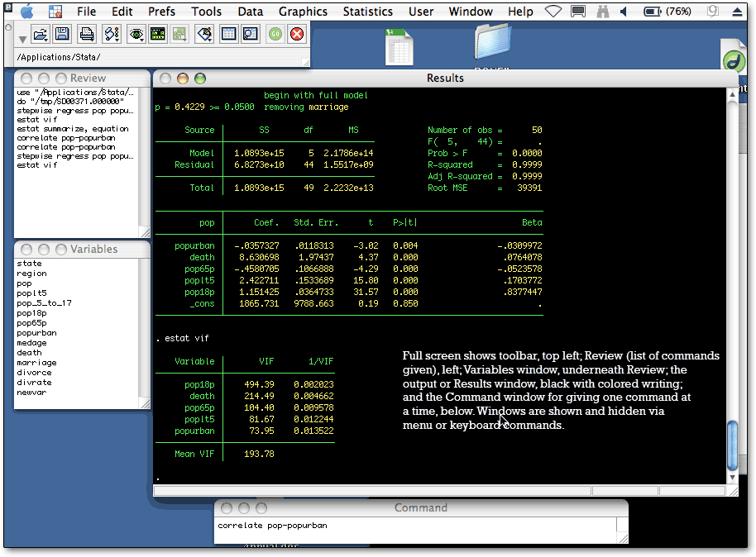Click the Save floppy disk icon
The image size is (756, 557).
(x=62, y=34)
